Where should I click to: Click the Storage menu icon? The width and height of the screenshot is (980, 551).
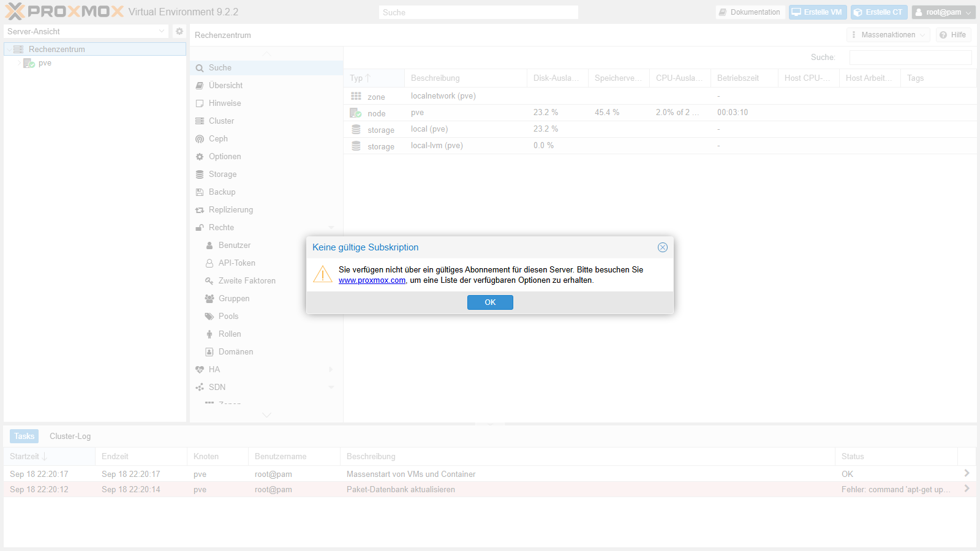click(x=200, y=174)
